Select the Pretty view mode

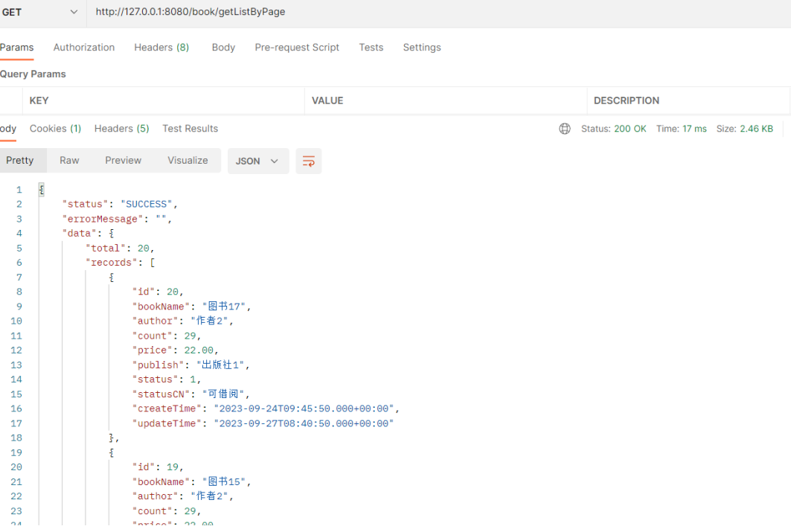20,161
